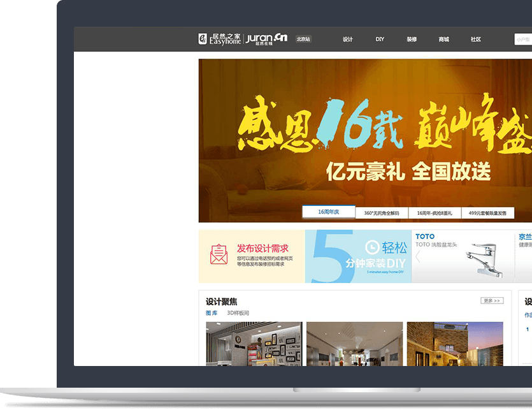
Task: Click the envelope icon beside 发布设计需求
Action: tap(219, 254)
